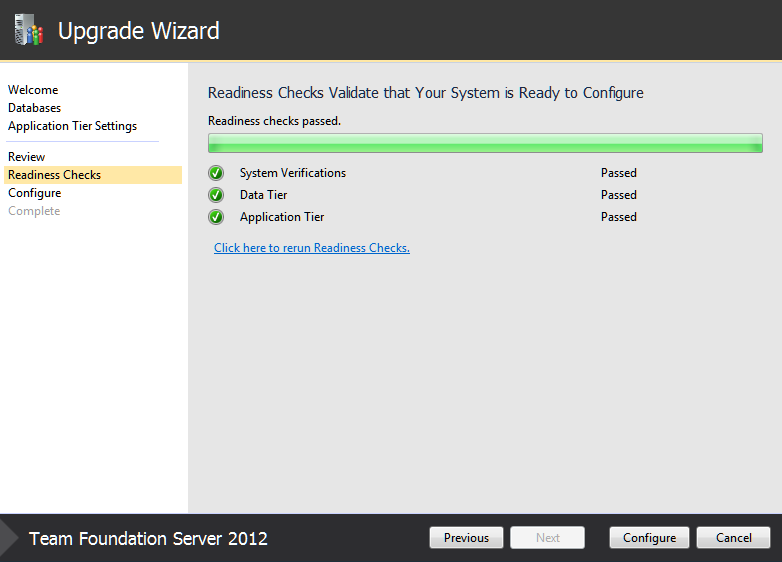Open the Databases step

click(34, 108)
